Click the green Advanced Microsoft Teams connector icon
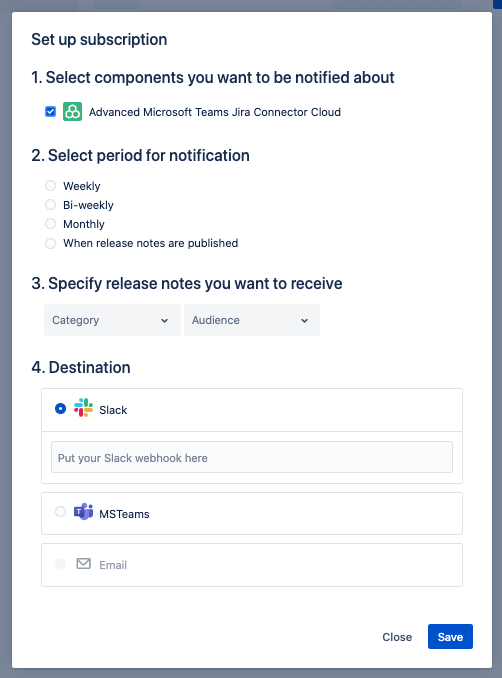 (x=72, y=112)
